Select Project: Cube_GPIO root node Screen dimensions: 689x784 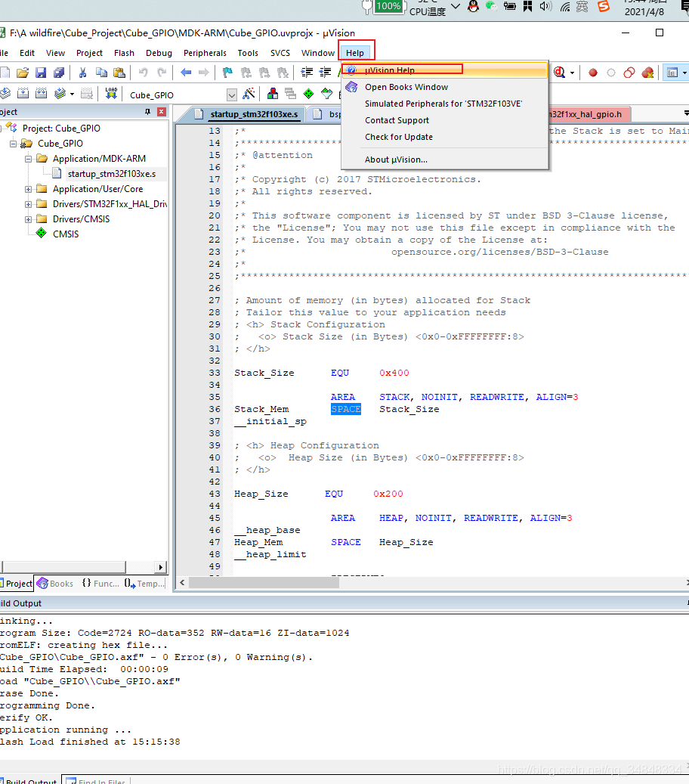click(x=61, y=129)
